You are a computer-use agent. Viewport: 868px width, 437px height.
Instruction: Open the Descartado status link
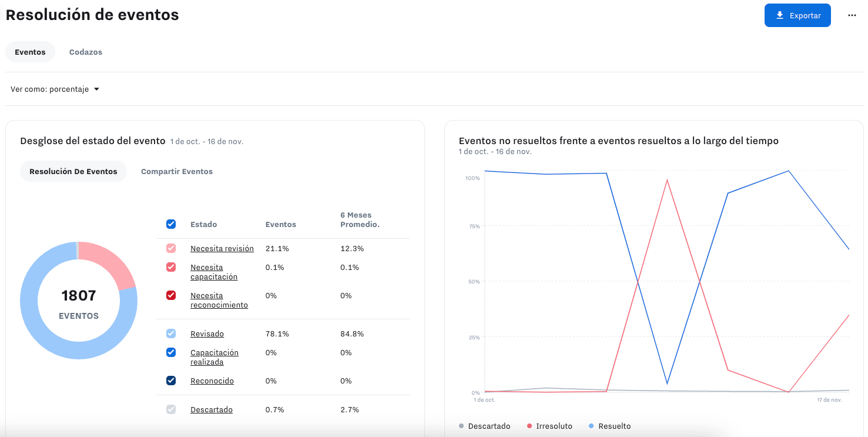212,409
